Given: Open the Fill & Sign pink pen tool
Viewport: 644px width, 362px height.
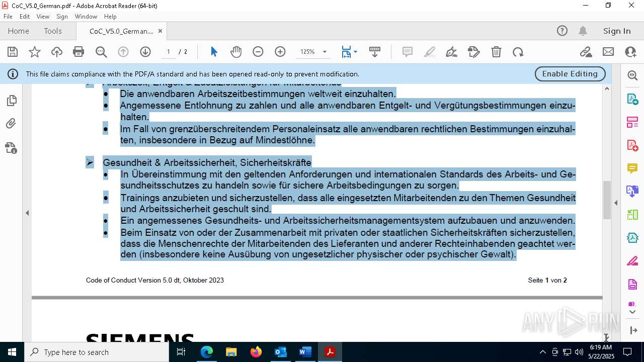Looking at the screenshot, I should point(632,261).
